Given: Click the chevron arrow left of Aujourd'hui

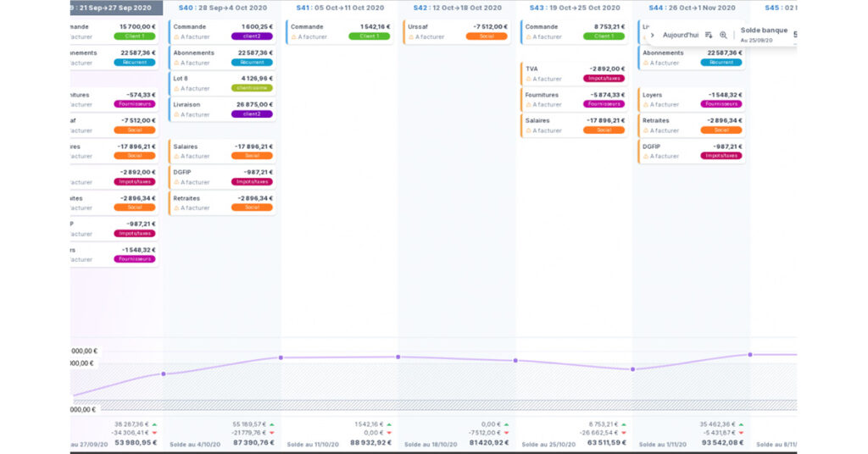Looking at the screenshot, I should coord(652,35).
